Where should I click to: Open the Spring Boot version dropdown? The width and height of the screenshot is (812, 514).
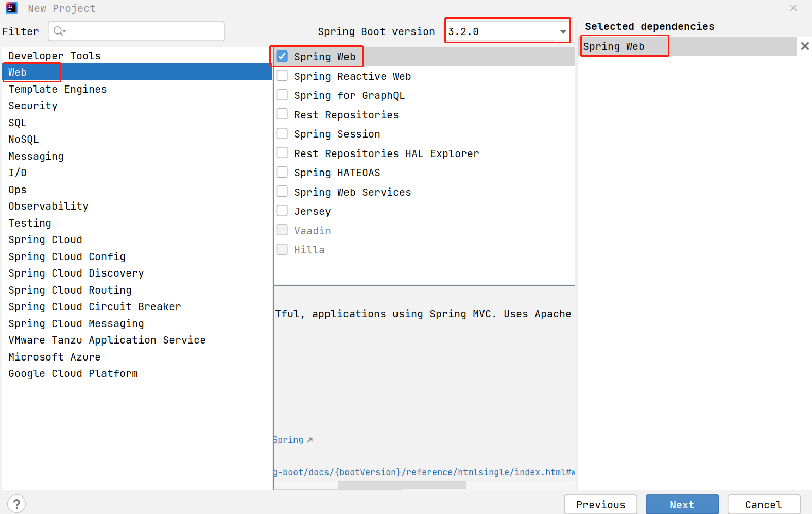508,31
